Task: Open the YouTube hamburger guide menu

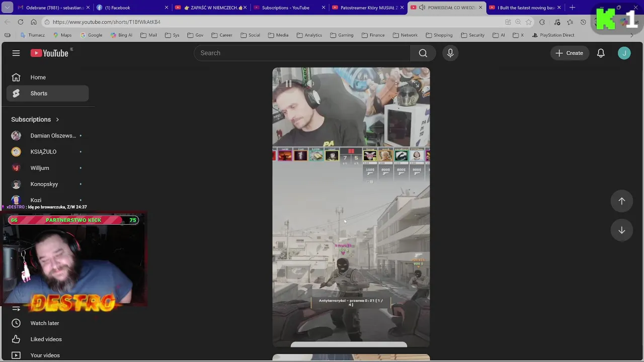Action: click(16, 53)
